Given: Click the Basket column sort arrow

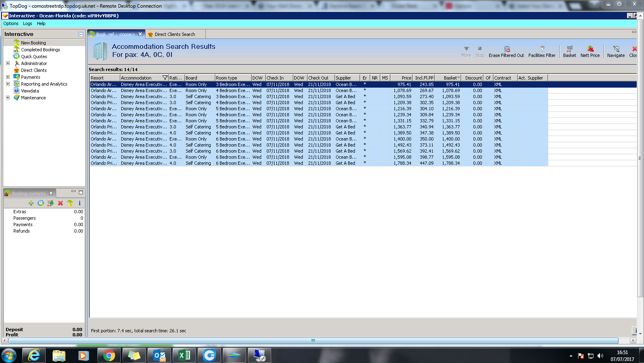Looking at the screenshot, I should click(458, 78).
